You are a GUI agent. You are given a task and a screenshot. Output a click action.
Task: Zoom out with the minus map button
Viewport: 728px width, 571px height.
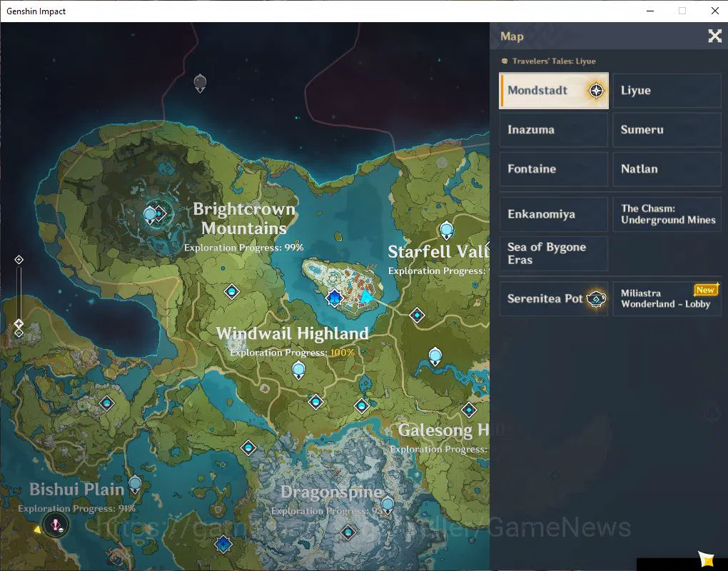[x=19, y=333]
